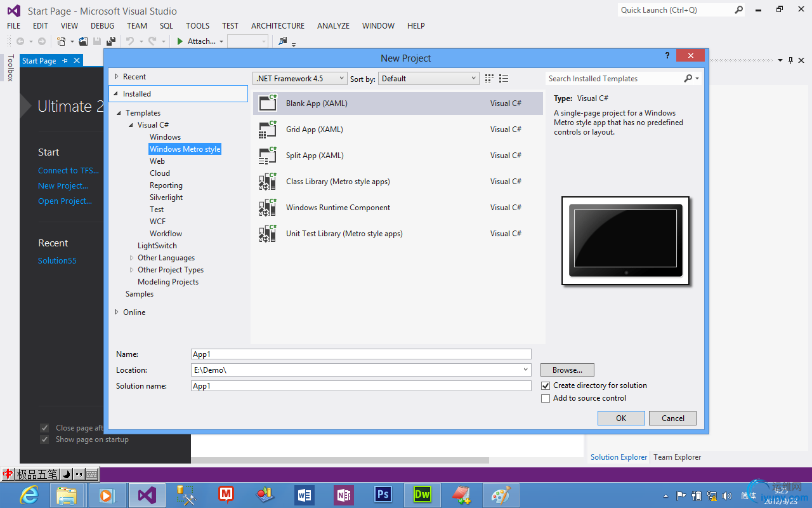Select the Grid App (XAML) template icon
This screenshot has height=508, width=812.
(268, 130)
